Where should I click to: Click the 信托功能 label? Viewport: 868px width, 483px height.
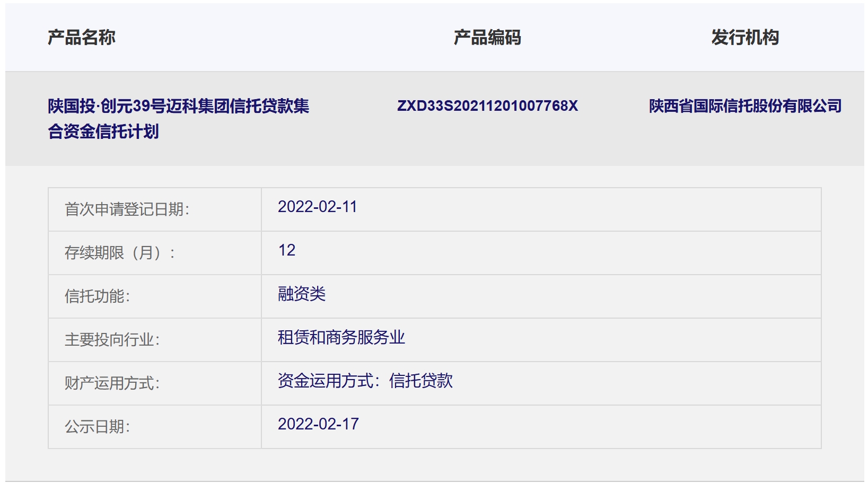(98, 296)
